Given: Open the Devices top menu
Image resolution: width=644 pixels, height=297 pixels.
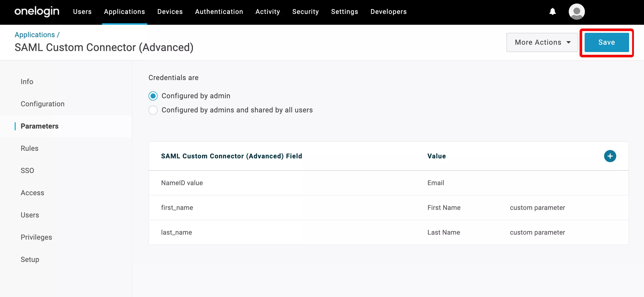Looking at the screenshot, I should coord(170,12).
